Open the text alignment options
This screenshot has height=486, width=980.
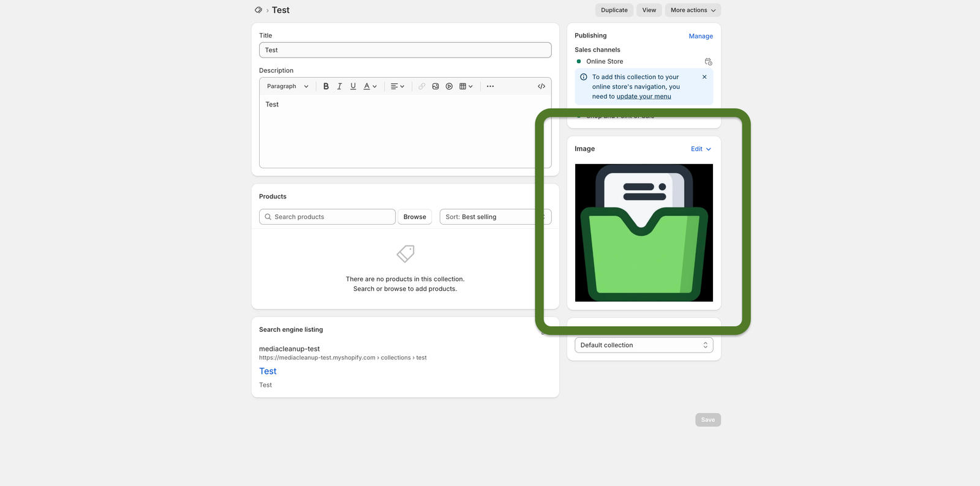(x=398, y=86)
